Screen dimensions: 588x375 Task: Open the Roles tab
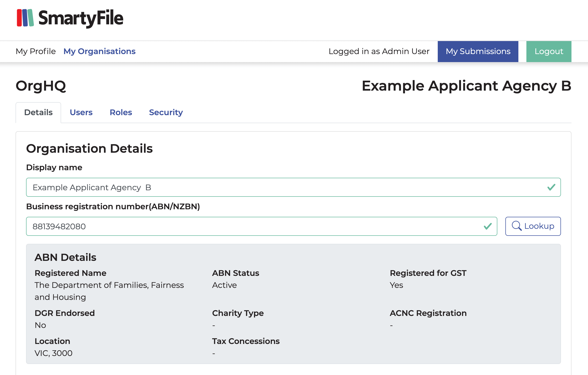pyautogui.click(x=121, y=112)
